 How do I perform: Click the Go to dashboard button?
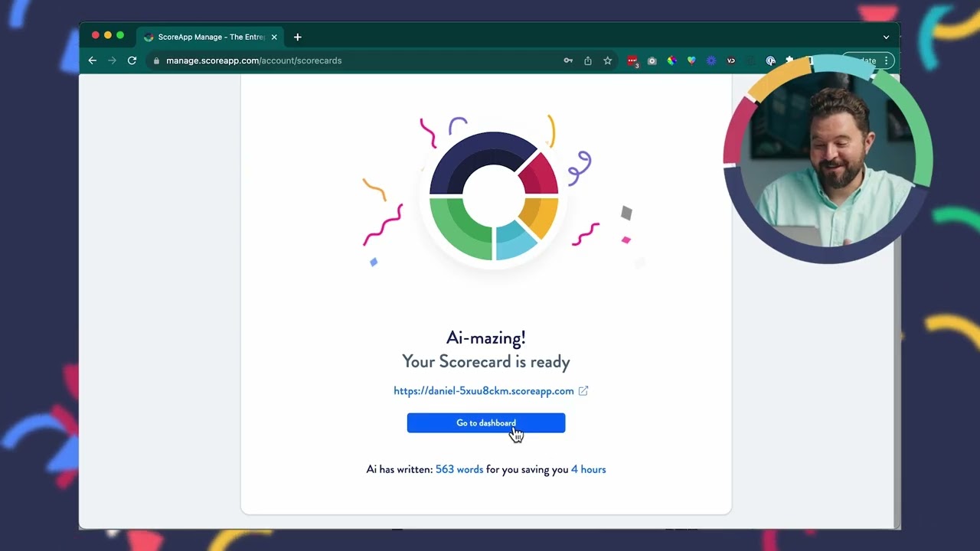click(x=486, y=423)
